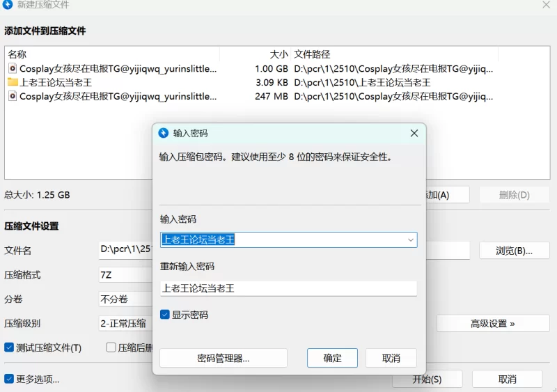Sort by the 大小 column header
The width and height of the screenshot is (557, 392).
278,54
